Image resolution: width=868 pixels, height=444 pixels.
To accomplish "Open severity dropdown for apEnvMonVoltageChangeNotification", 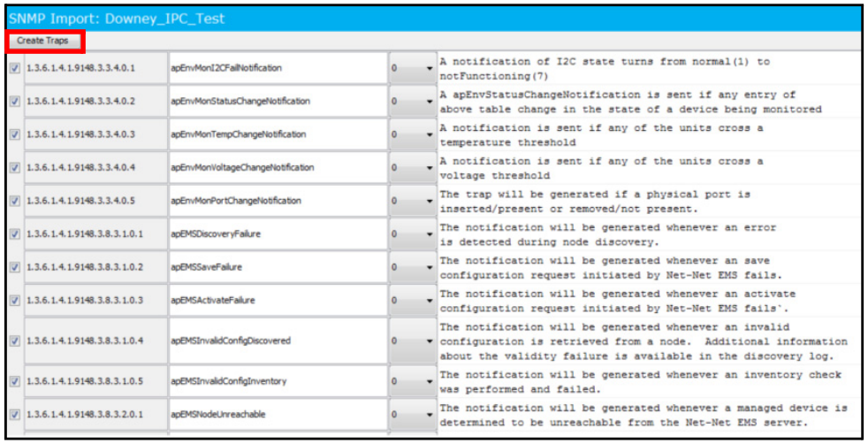I will pyautogui.click(x=413, y=168).
